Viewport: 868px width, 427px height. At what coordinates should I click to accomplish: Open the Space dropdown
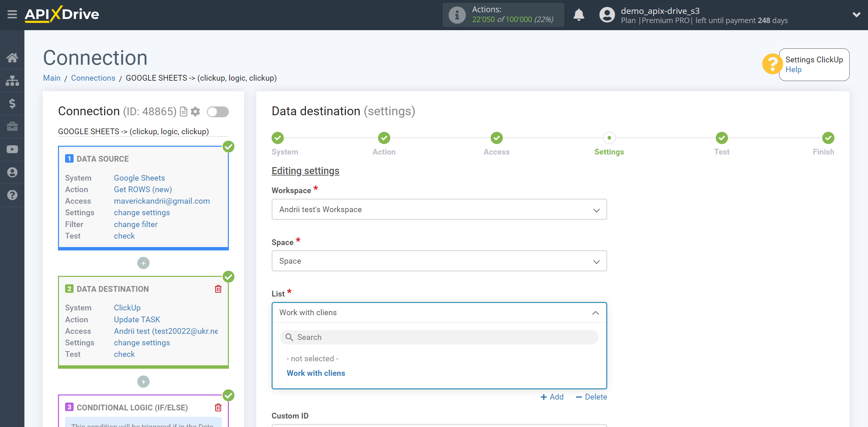click(439, 261)
